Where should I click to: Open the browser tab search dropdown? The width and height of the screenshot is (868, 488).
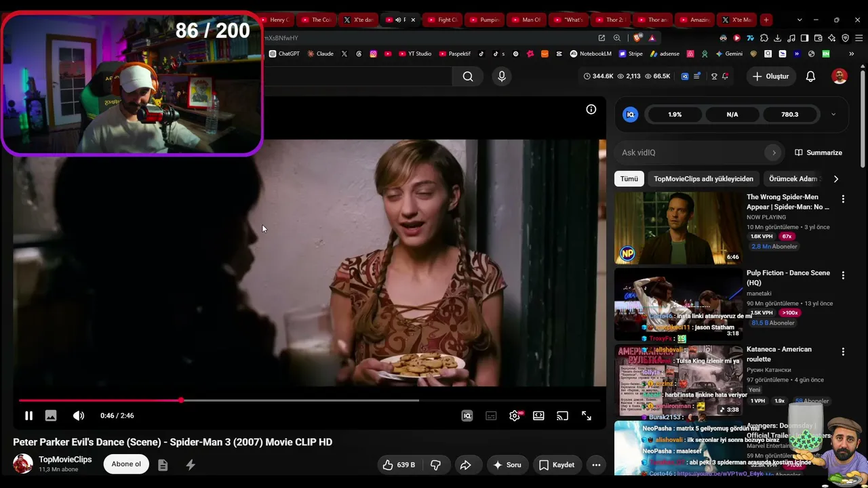tap(800, 20)
